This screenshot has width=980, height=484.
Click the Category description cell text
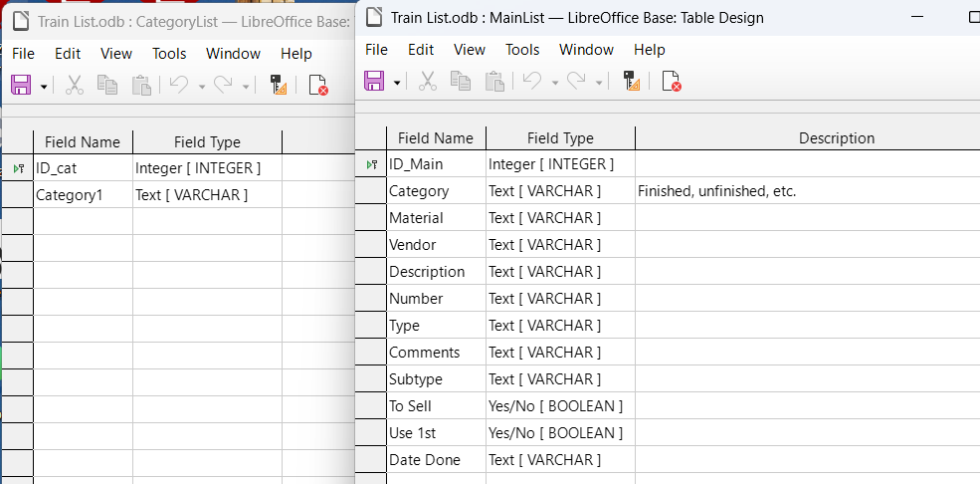pos(717,191)
